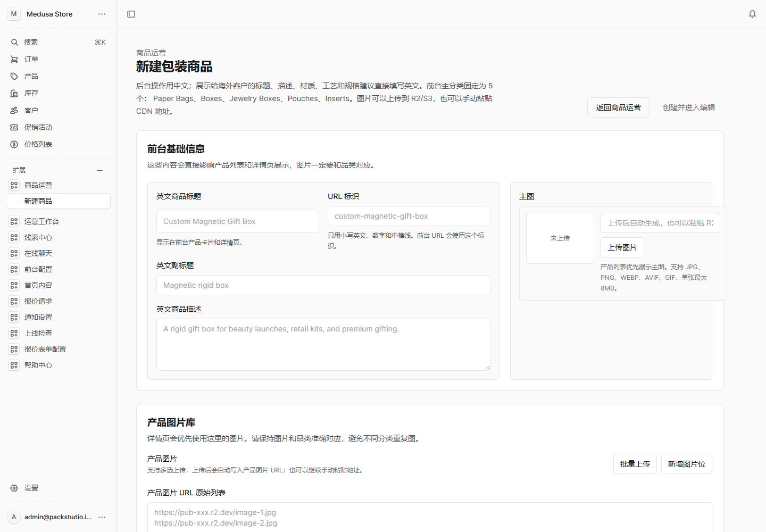Image resolution: width=766 pixels, height=532 pixels.
Task: Click the 返回商品运营 button
Action: click(x=619, y=107)
